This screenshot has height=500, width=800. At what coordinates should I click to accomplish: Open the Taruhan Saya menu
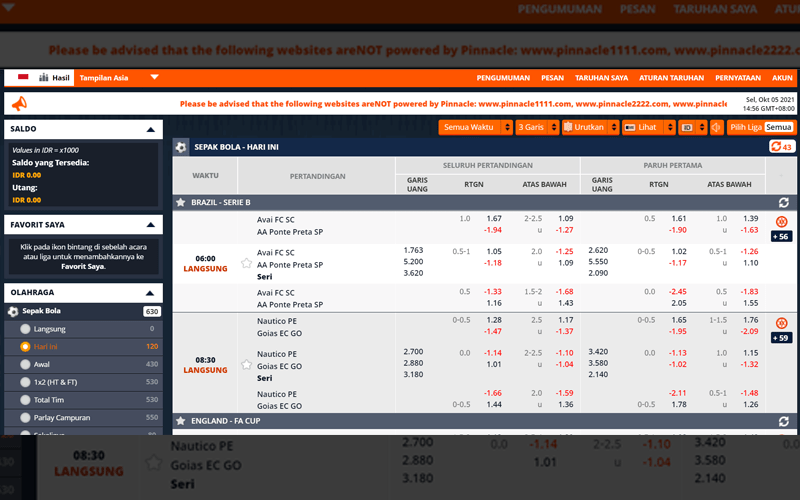click(602, 77)
